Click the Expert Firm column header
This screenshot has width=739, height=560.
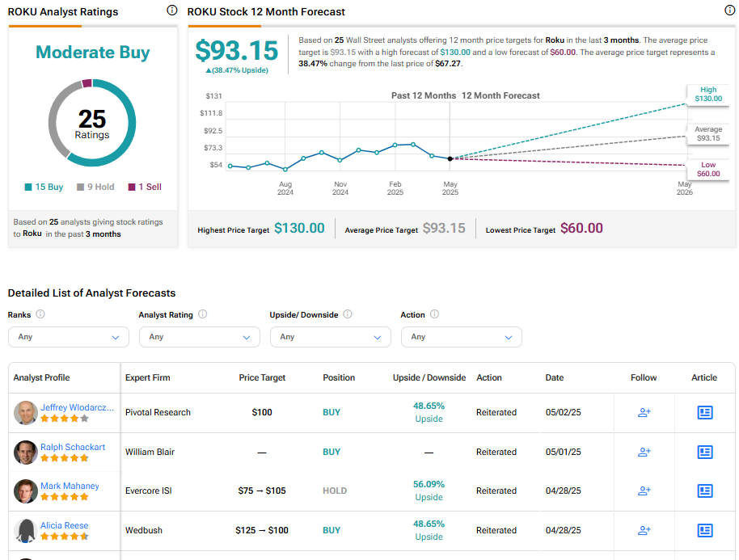[x=147, y=377]
